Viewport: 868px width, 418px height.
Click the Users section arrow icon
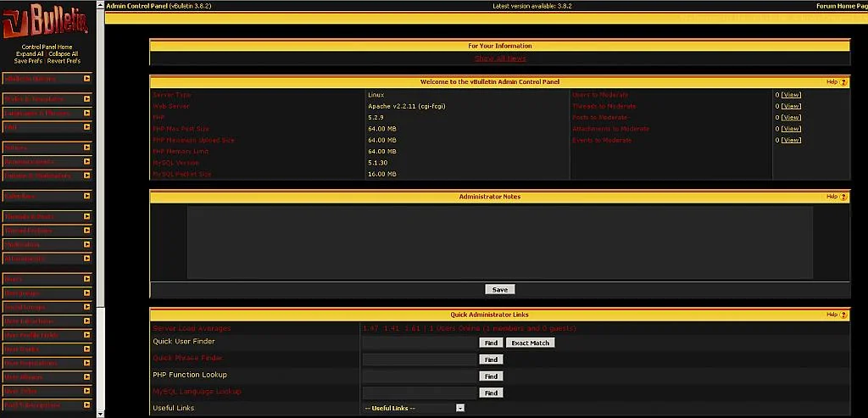[86, 279]
